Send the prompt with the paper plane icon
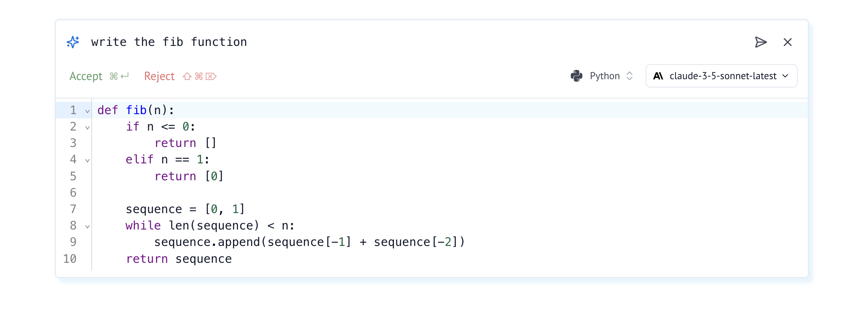The image size is (868, 331). [760, 42]
